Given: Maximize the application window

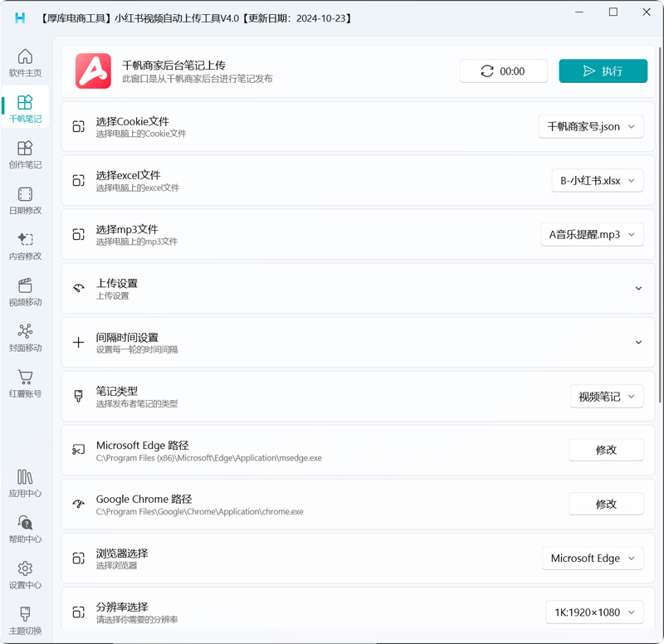Looking at the screenshot, I should (613, 12).
